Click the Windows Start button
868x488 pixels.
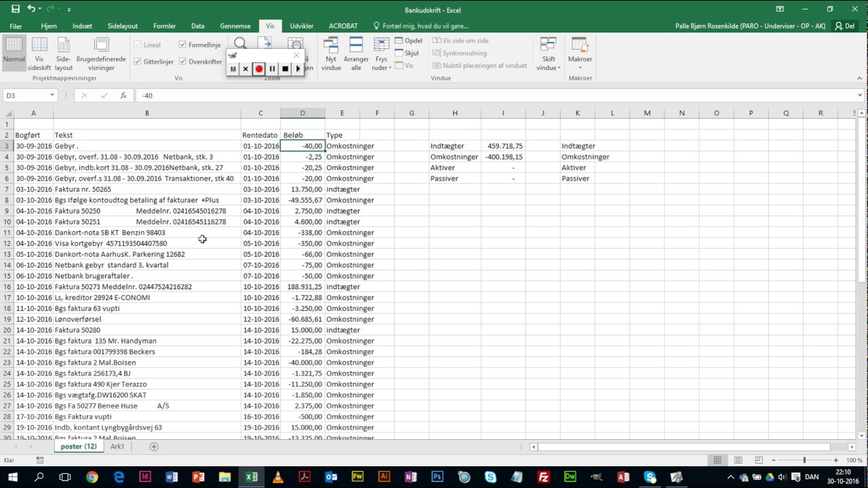[x=13, y=477]
